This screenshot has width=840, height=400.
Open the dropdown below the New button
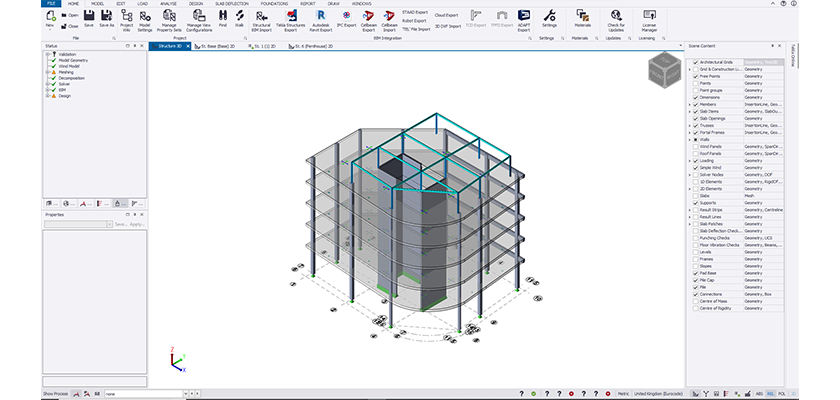pos(49,30)
